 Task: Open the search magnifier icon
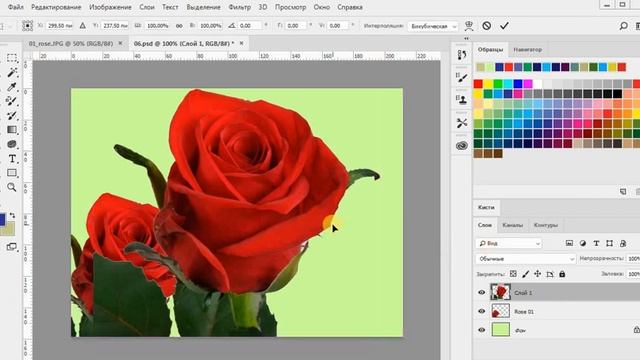coord(623,26)
